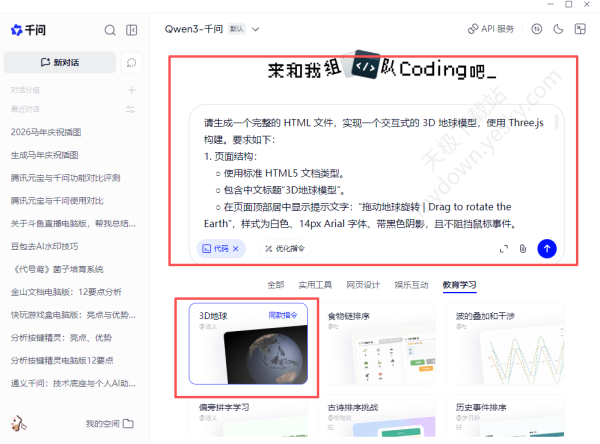The width and height of the screenshot is (600, 444).
Task: Start a new chat with 新对话
Action: tap(60, 62)
